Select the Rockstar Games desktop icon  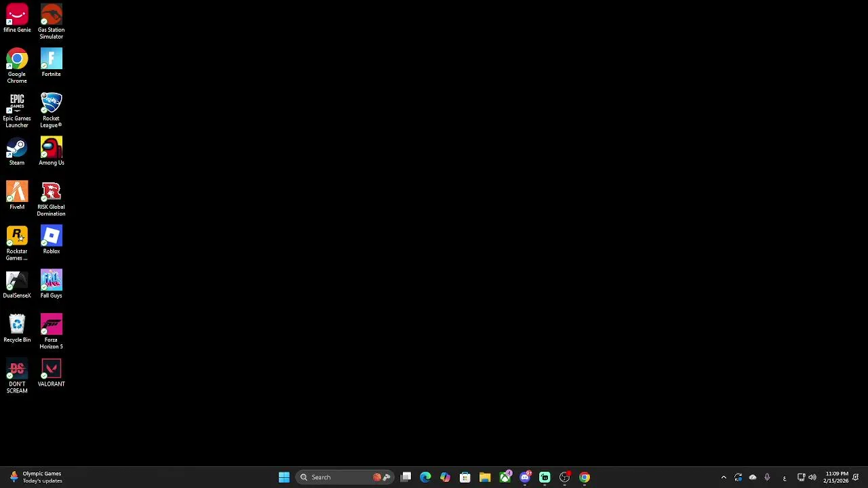(x=17, y=243)
